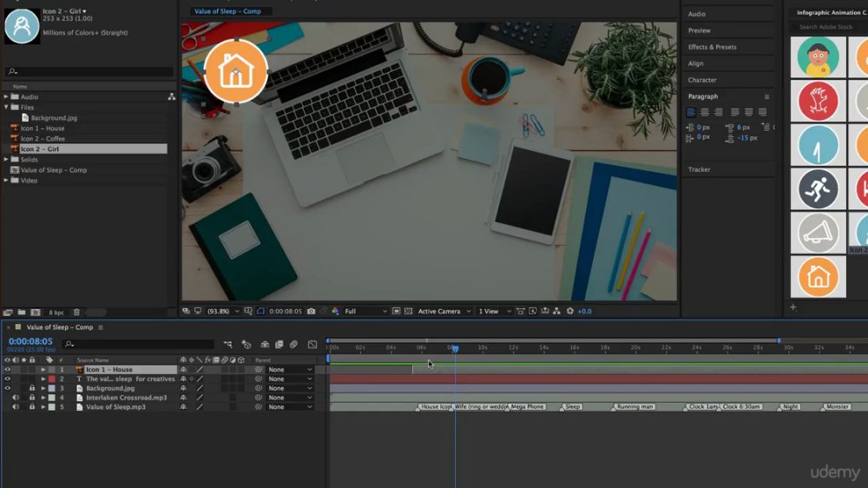Open resolution dropdown showing Full

[x=365, y=312]
